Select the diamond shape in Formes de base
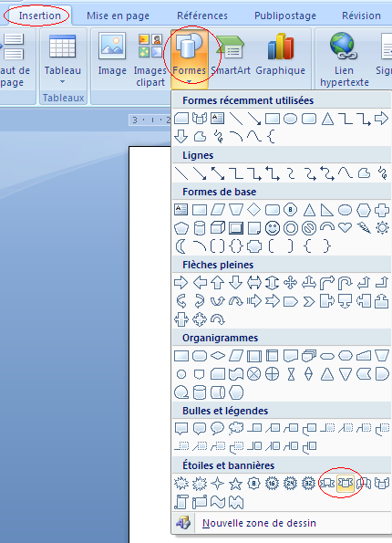The image size is (392, 543). coord(254,210)
